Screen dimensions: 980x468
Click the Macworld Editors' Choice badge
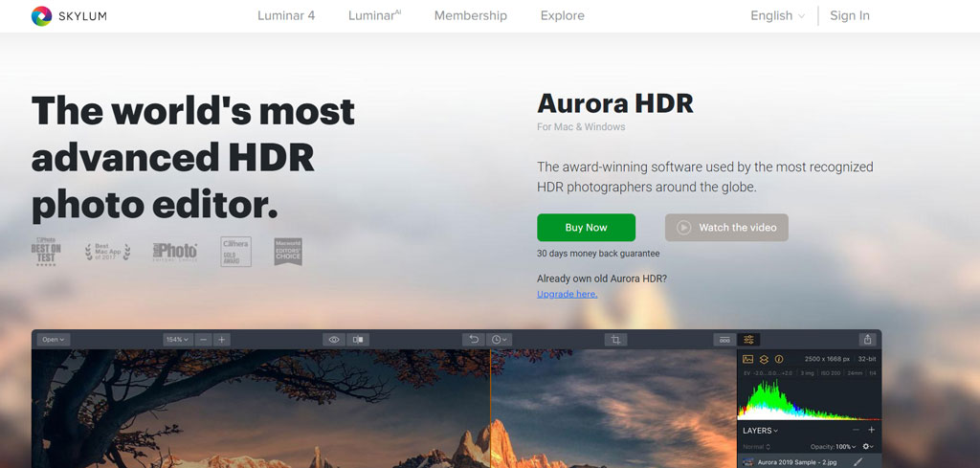coord(288,251)
